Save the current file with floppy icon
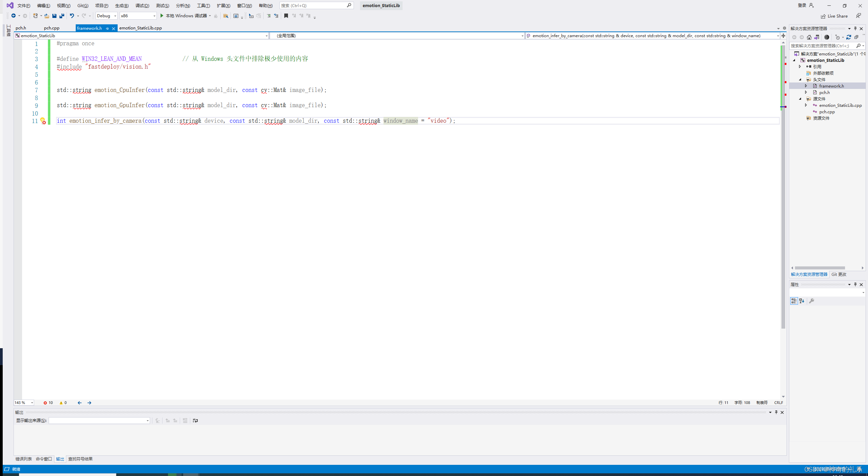The height and width of the screenshot is (476, 868). point(54,16)
